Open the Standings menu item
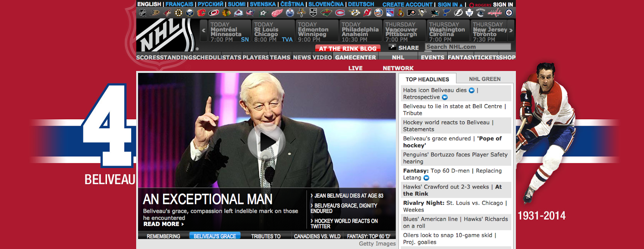644x249 pixels. (x=176, y=57)
